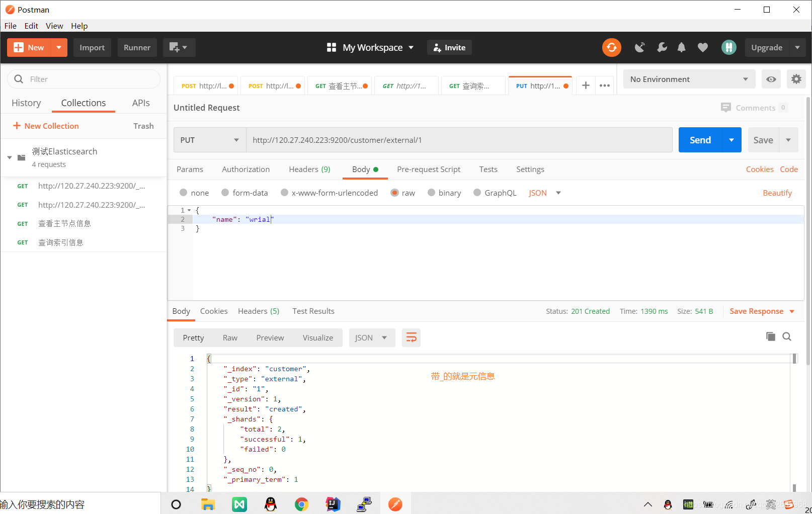Viewport: 812px width, 514px height.
Task: Click the Import button
Action: 92,47
